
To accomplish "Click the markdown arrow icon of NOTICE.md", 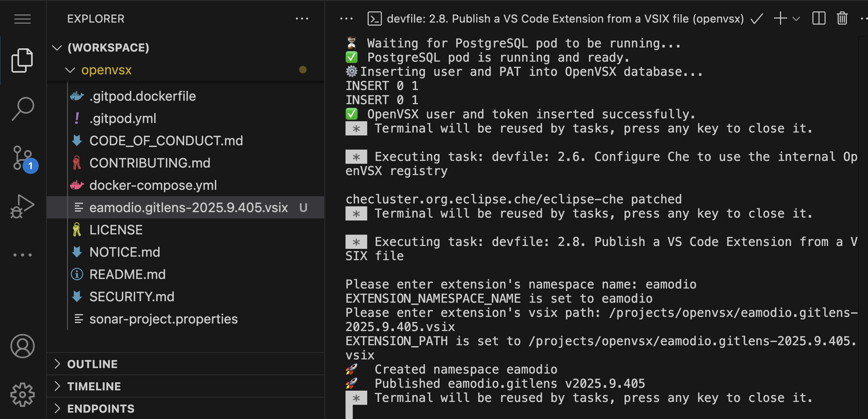I will tap(77, 252).
